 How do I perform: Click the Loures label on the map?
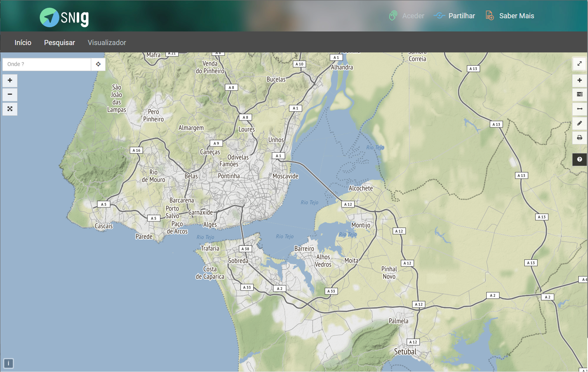247,129
